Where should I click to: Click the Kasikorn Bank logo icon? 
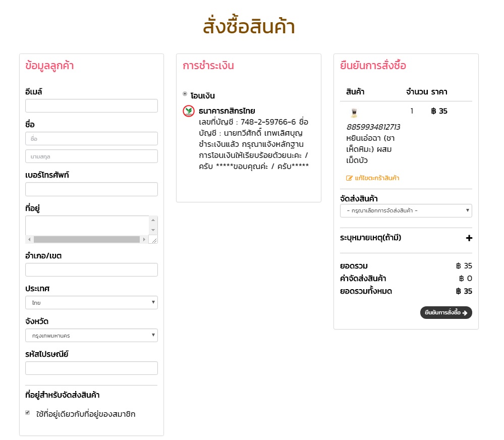(x=189, y=111)
